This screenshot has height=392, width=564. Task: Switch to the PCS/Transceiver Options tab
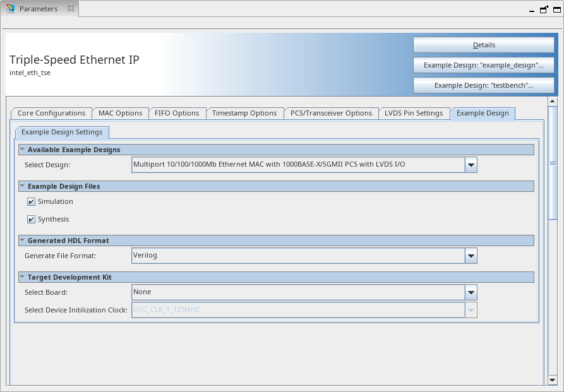tap(332, 113)
